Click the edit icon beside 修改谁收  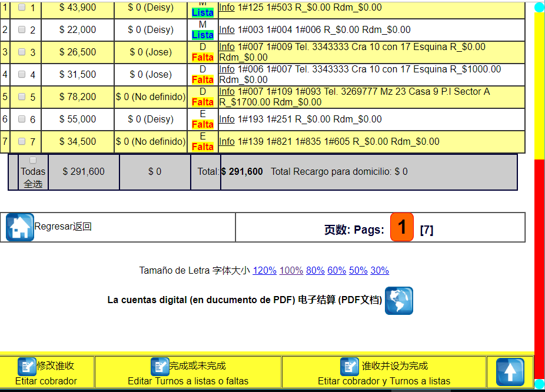[27, 366]
